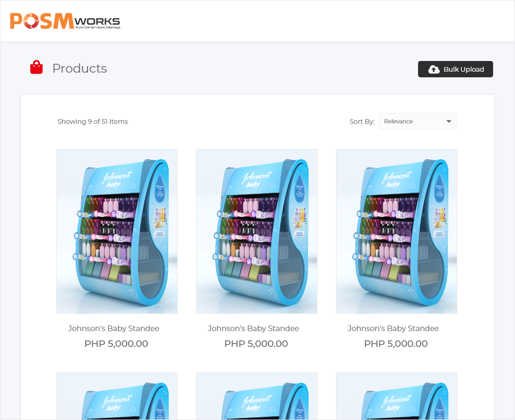The height and width of the screenshot is (420, 515).
Task: Click the cloud upload icon
Action: tap(434, 69)
